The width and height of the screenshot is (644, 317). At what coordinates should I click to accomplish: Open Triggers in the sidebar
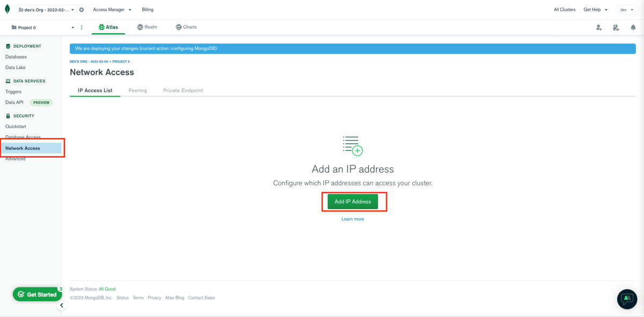13,92
